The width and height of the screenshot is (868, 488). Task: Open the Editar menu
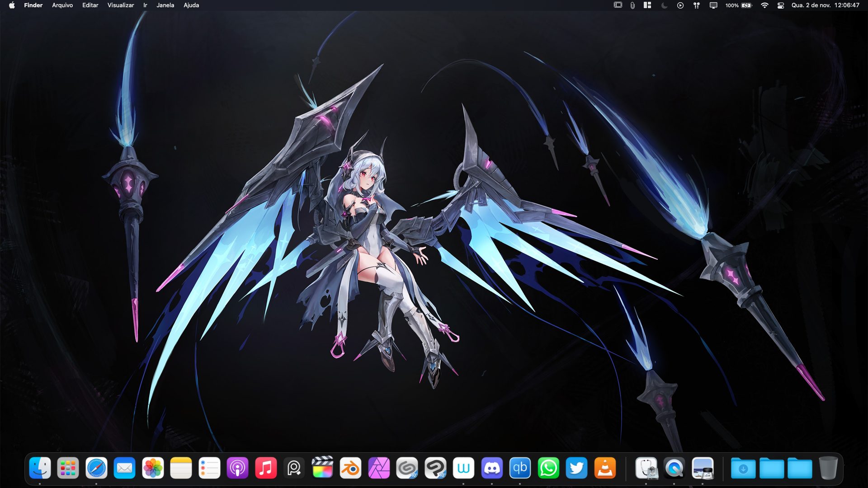point(90,5)
